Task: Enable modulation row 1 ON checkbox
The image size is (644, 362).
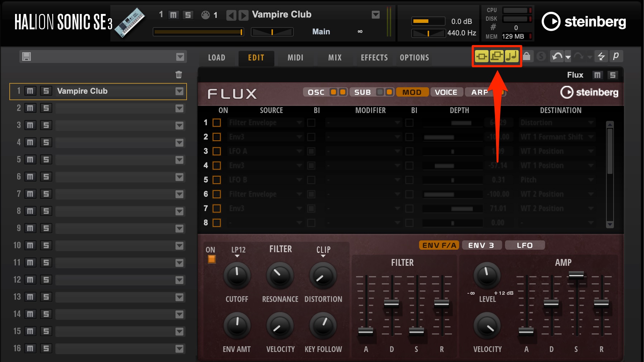Action: tap(217, 123)
